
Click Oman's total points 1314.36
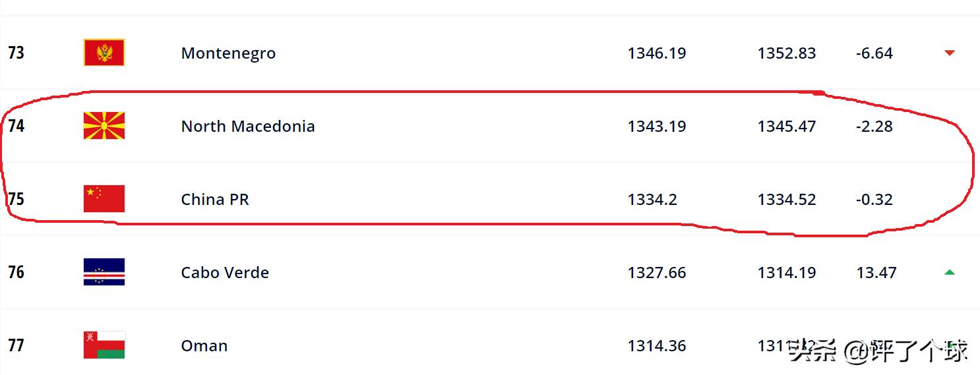[x=657, y=346]
